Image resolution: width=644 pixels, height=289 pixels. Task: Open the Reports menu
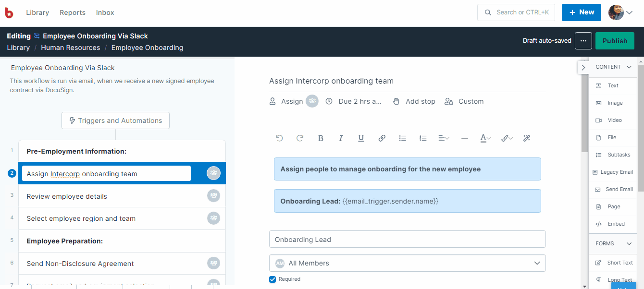73,12
